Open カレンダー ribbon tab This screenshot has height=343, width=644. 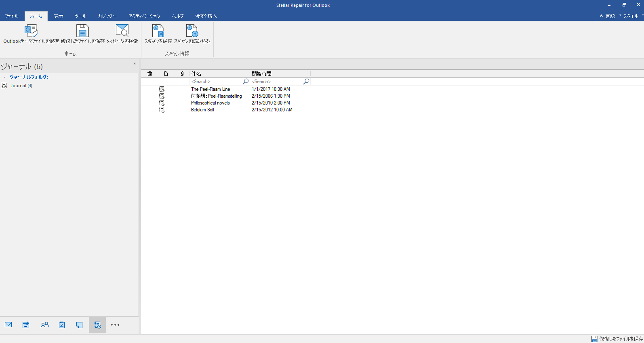click(107, 16)
